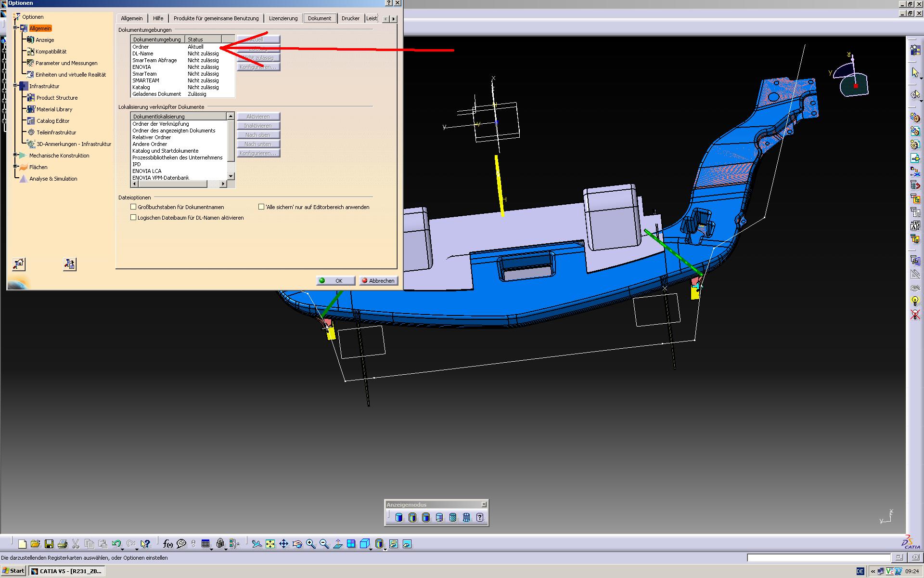Activate CATIA V5 taskbar button
924x578 pixels.
coord(66,571)
